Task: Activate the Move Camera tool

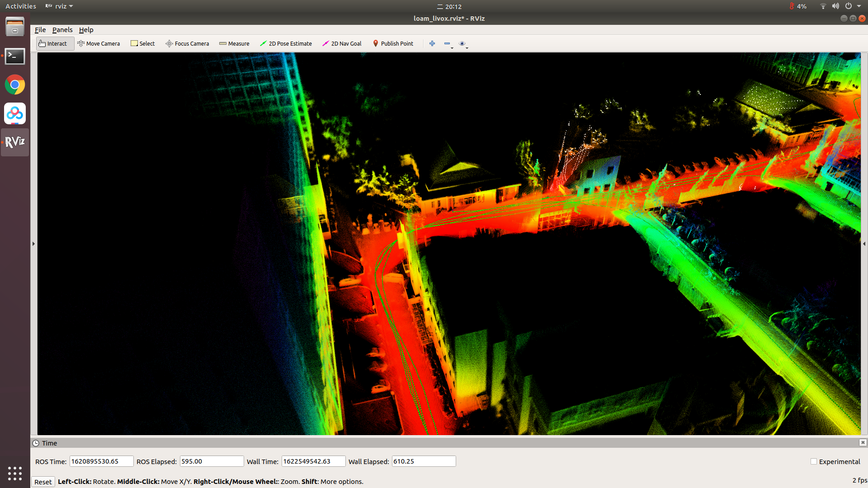Action: point(99,43)
